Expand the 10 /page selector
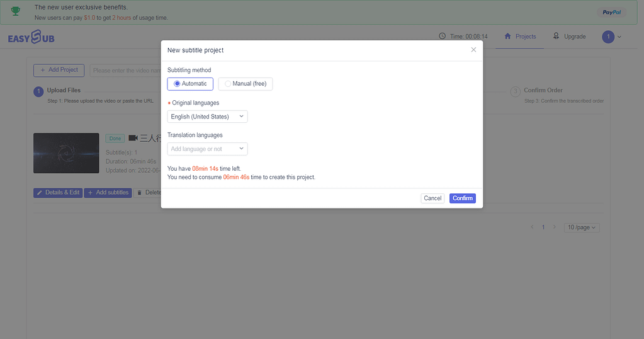 582,227
